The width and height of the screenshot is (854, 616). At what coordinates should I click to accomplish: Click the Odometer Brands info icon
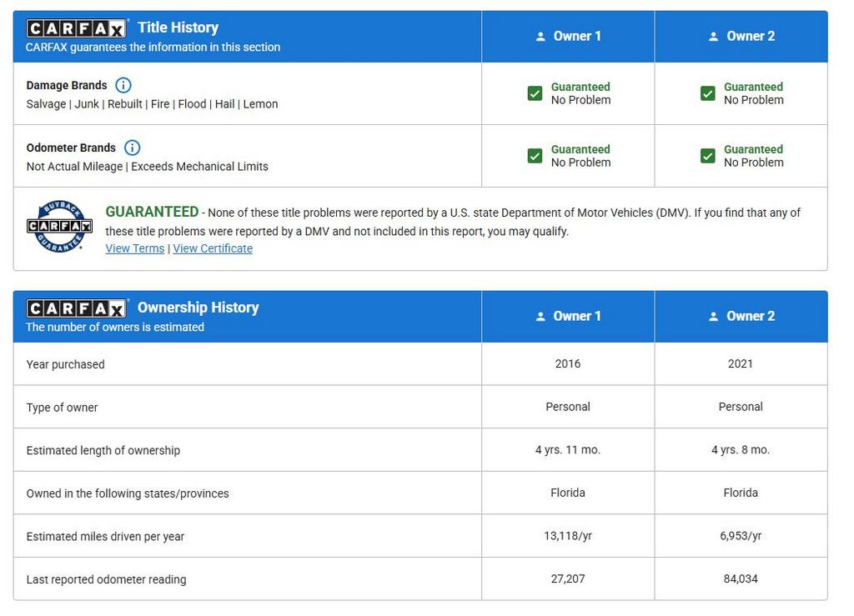[132, 148]
